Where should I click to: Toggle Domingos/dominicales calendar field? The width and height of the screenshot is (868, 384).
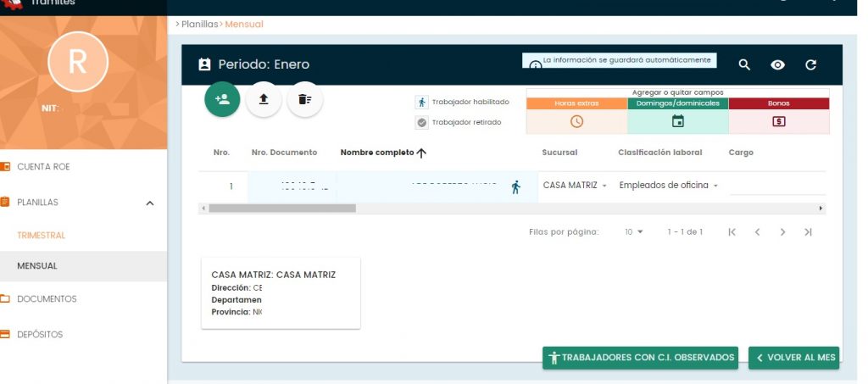[677, 121]
